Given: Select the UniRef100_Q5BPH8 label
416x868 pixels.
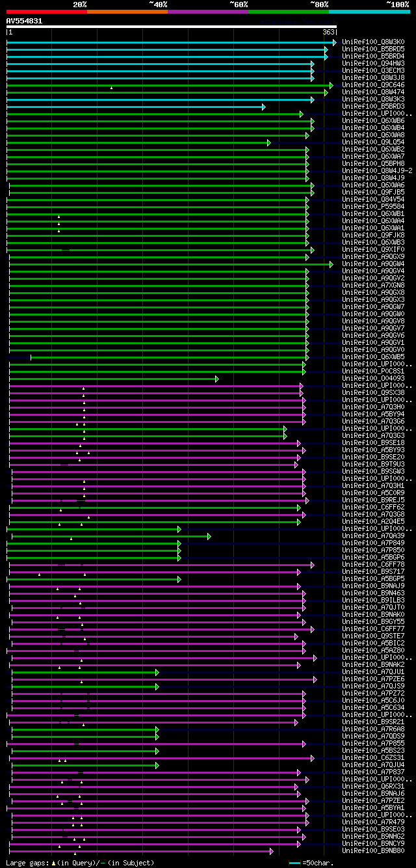Looking at the screenshot, I should 374,163.
